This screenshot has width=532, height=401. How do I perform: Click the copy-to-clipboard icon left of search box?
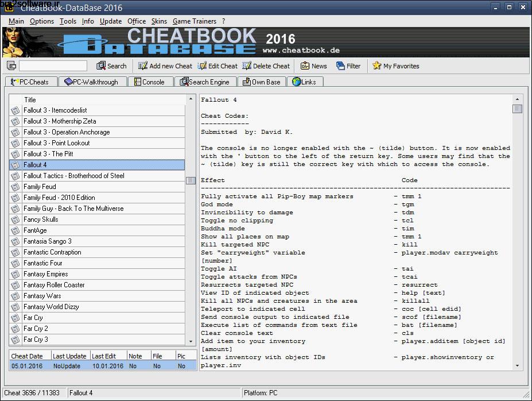tap(10, 65)
